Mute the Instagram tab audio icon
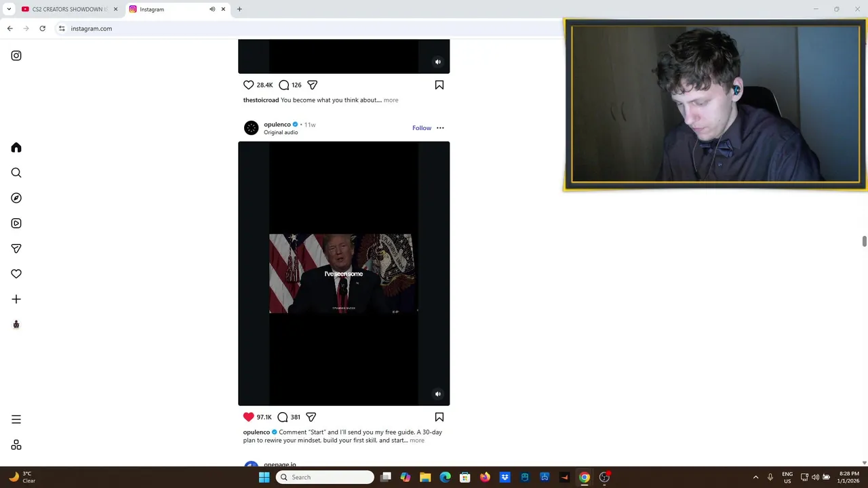This screenshot has width=868, height=488. click(212, 9)
